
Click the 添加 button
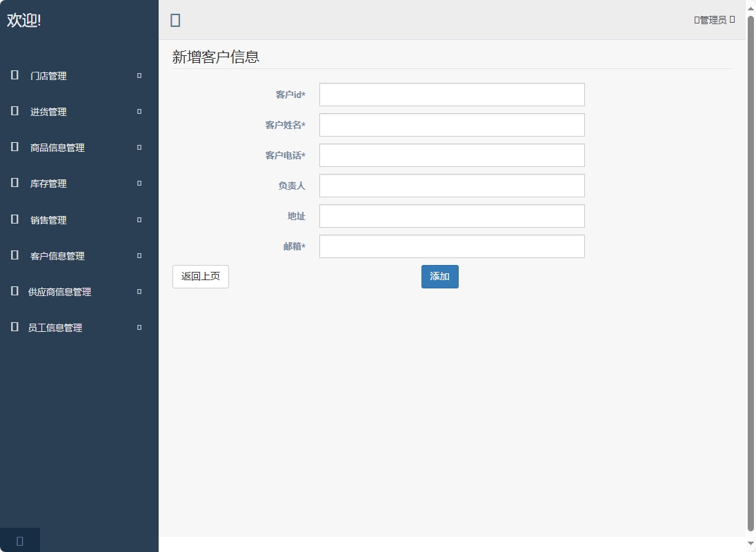(439, 276)
